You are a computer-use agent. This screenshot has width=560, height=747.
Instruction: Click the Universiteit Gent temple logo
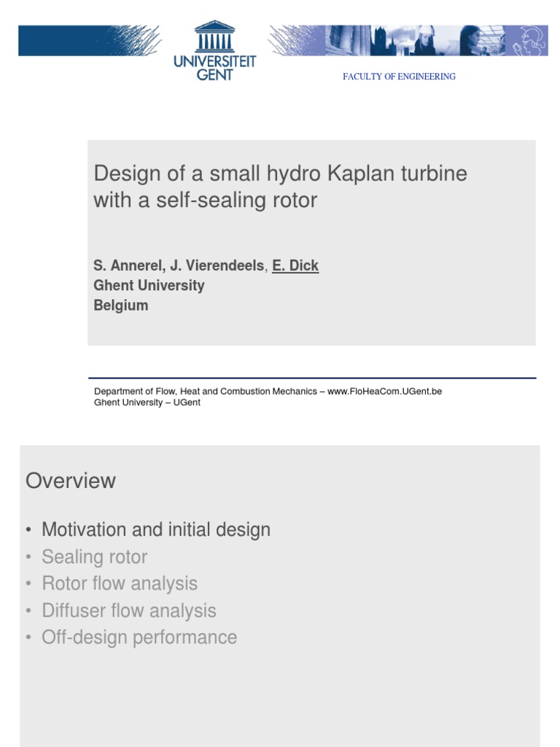click(x=215, y=36)
